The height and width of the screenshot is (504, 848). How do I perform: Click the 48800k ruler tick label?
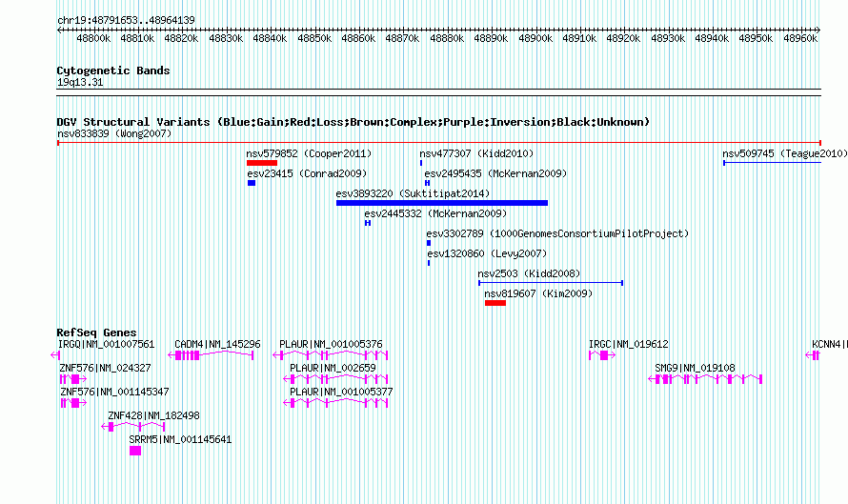[93, 38]
